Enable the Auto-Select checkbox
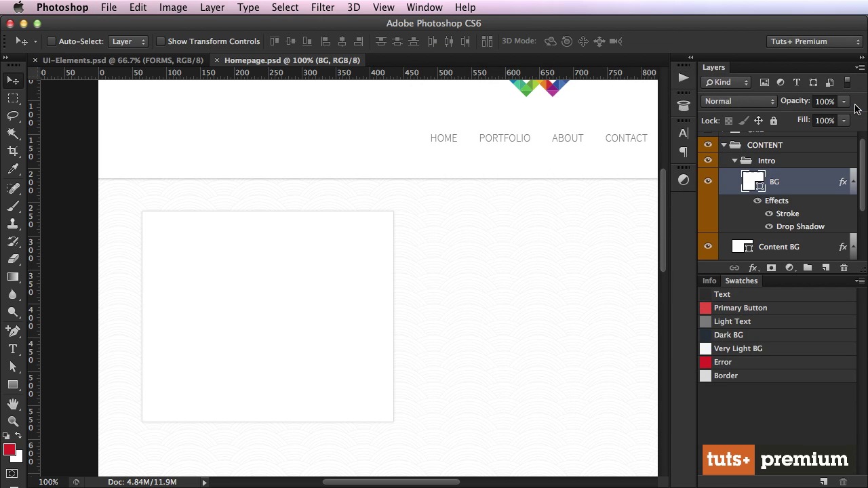Image resolution: width=868 pixels, height=488 pixels. [x=52, y=41]
